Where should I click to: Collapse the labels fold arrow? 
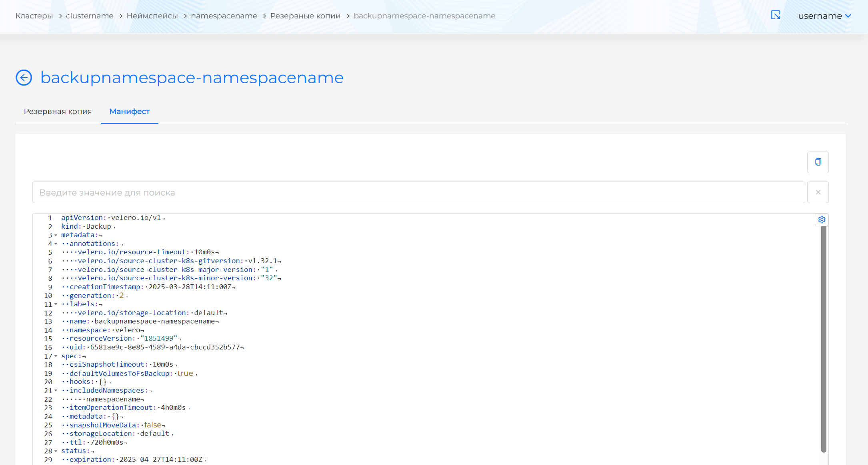56,304
